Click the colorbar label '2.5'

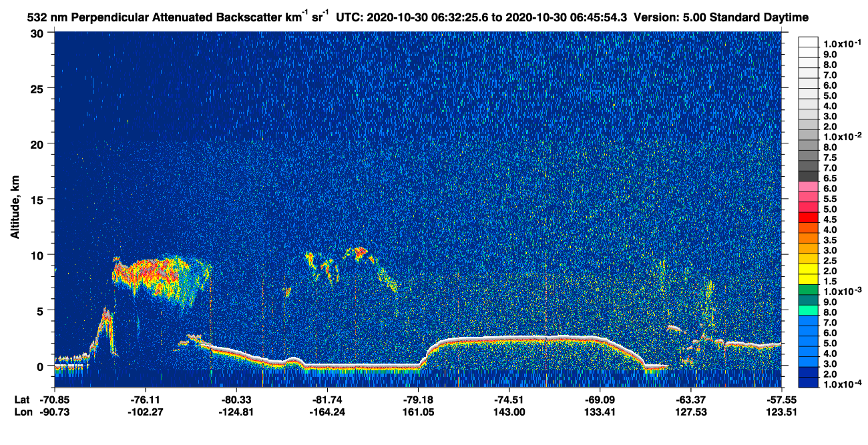coord(831,261)
